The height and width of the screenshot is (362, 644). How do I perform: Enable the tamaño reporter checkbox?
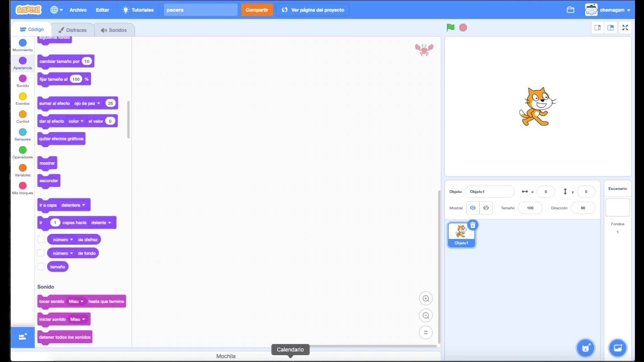point(41,267)
